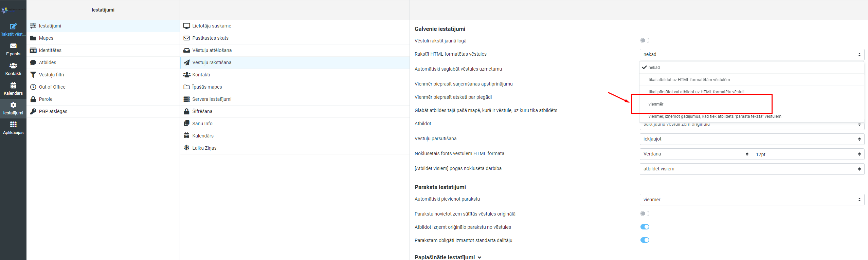This screenshot has height=260, width=868.
Task: Click the Šifrēšana lock icon
Action: tap(186, 111)
